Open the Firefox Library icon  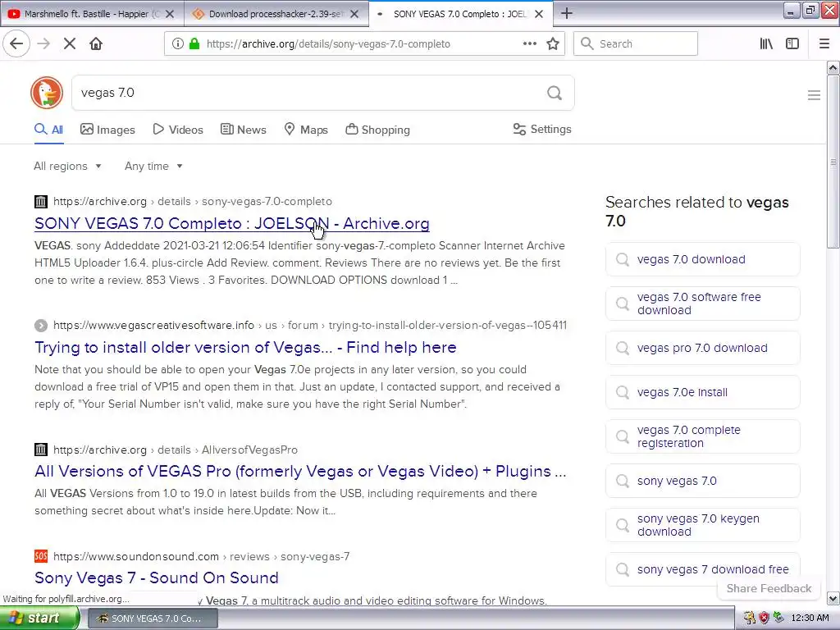click(767, 44)
